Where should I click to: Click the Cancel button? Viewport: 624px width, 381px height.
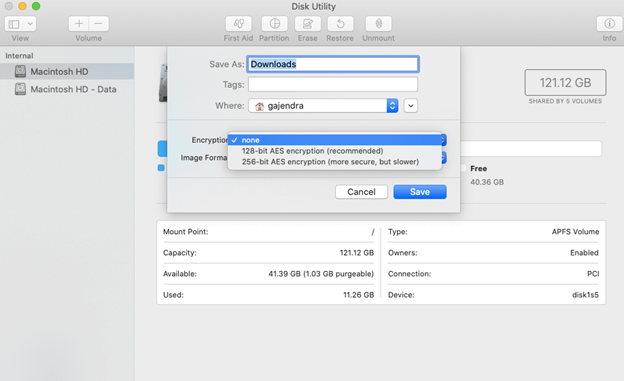361,192
